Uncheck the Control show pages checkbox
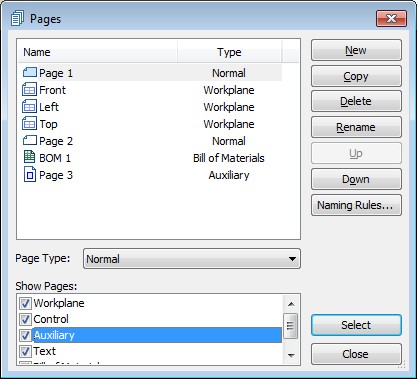This screenshot has width=417, height=379. click(25, 319)
